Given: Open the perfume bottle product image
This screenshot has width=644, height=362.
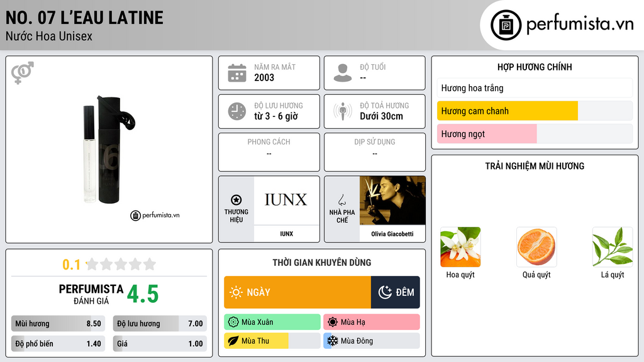Looking at the screenshot, I should (109, 150).
